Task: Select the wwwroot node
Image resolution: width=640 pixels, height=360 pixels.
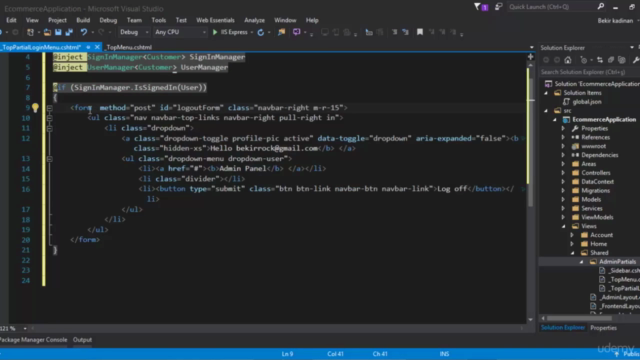Action: (593, 146)
